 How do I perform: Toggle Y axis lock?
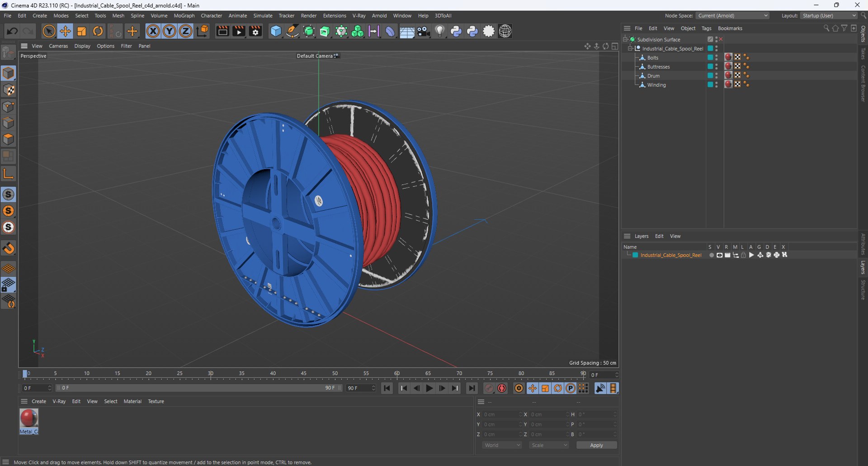click(x=170, y=31)
